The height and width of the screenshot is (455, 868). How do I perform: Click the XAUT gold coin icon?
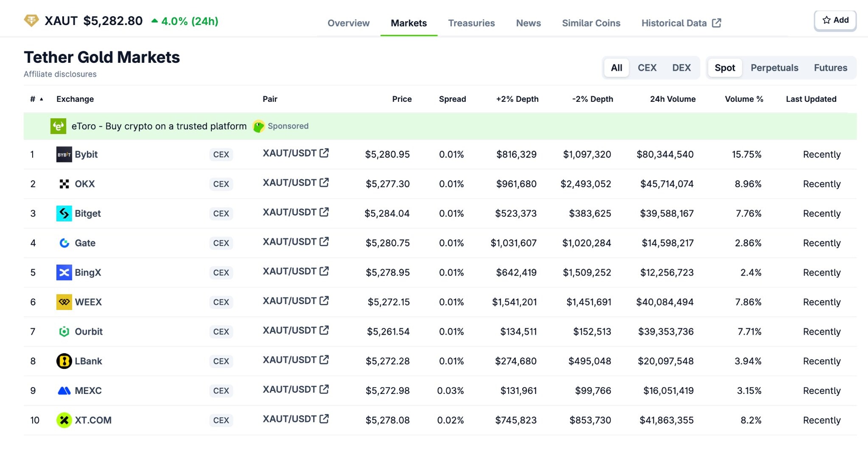click(31, 20)
